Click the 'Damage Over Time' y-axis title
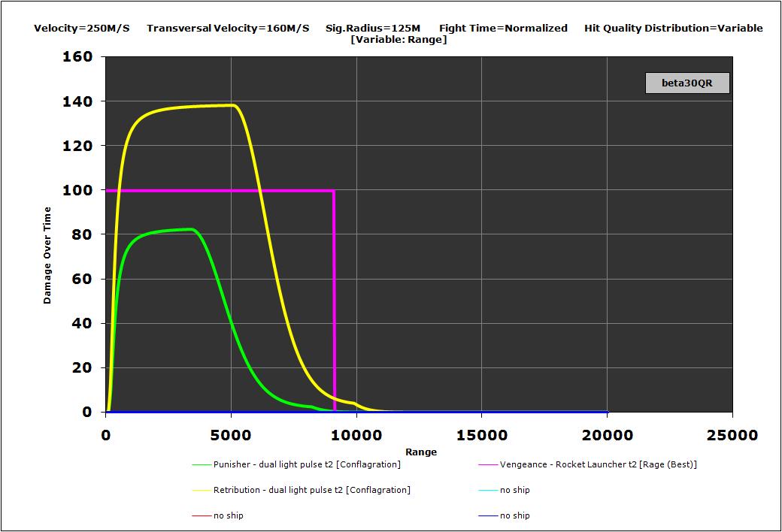The height and width of the screenshot is (532, 782). coord(47,255)
